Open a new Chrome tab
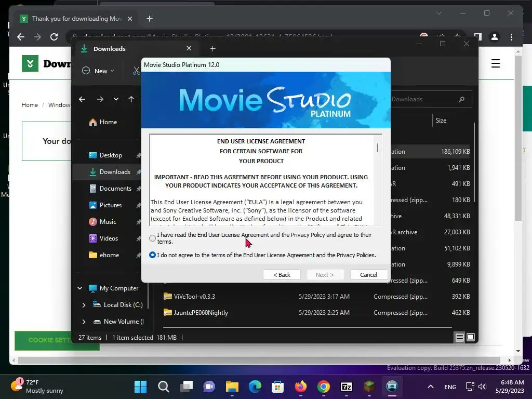Image resolution: width=532 pixels, height=399 pixels. click(150, 19)
